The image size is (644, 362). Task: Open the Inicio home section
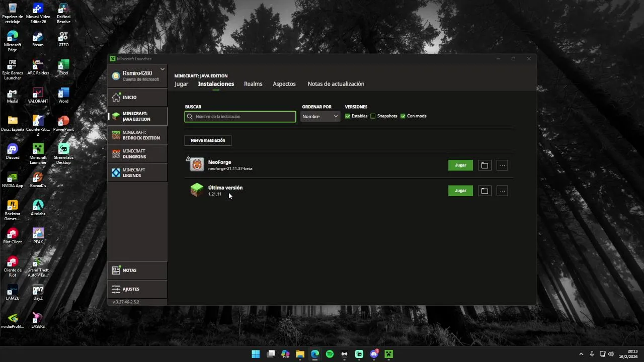pyautogui.click(x=137, y=97)
